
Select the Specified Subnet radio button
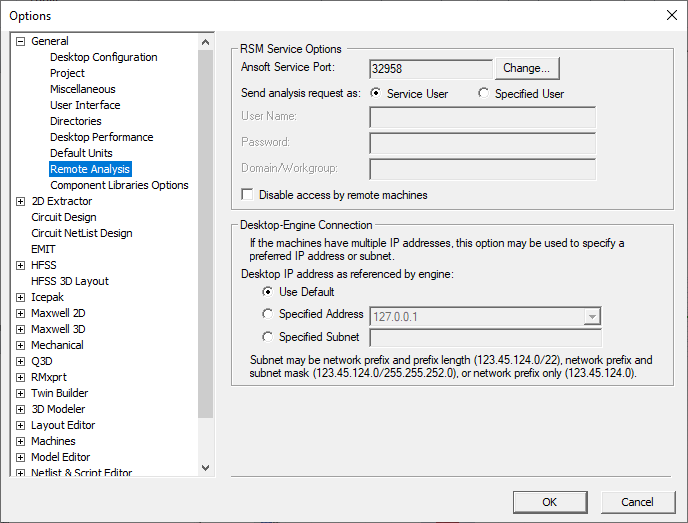[x=267, y=337]
